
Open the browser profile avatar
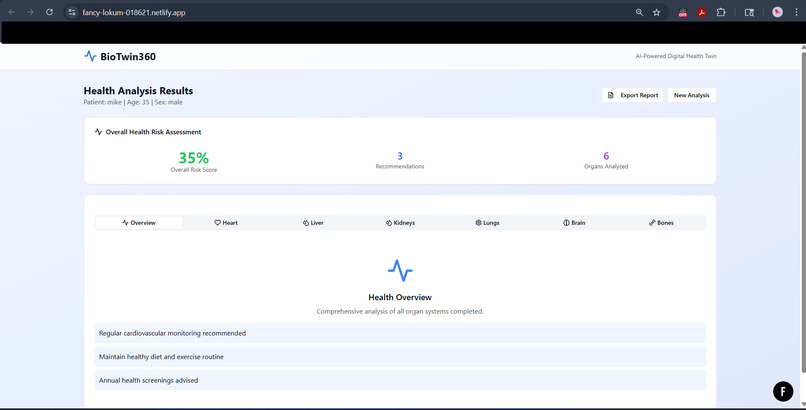777,12
